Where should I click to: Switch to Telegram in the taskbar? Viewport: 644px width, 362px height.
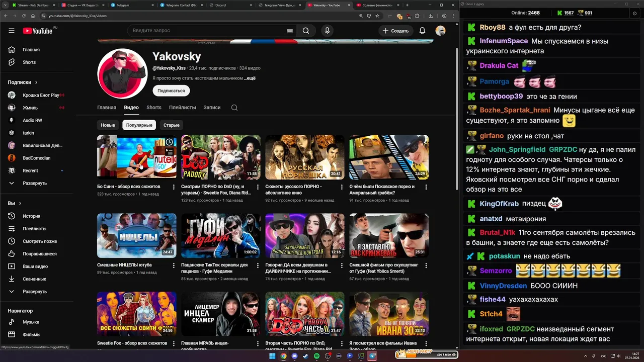click(x=372, y=356)
